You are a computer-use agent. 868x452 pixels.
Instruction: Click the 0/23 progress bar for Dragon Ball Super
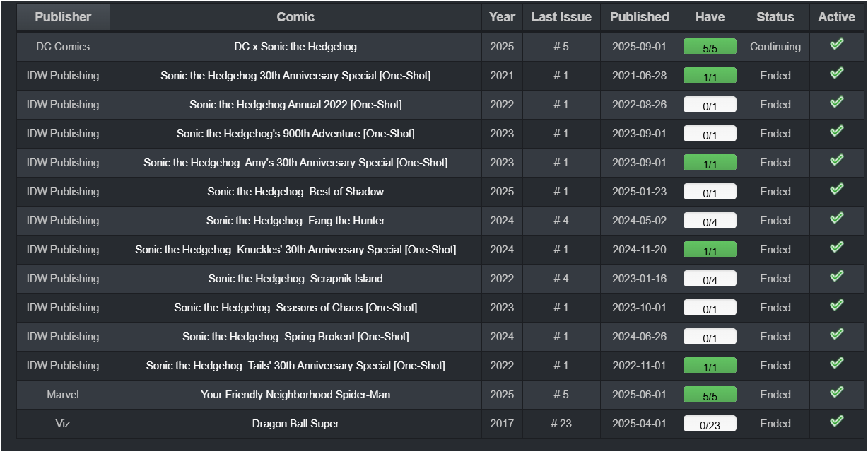pyautogui.click(x=710, y=424)
